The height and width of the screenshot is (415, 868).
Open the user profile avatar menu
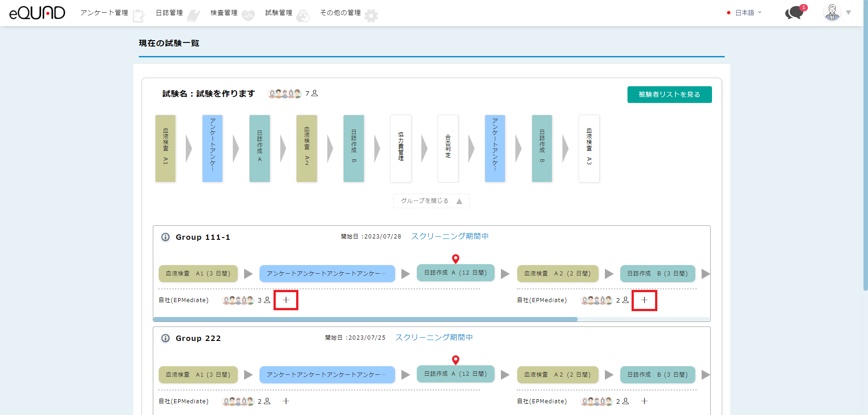832,13
